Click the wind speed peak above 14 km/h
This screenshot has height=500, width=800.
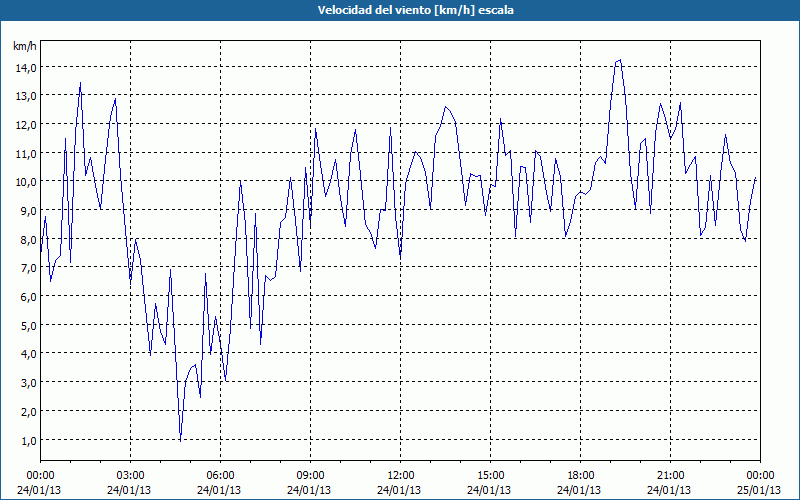coord(620,60)
